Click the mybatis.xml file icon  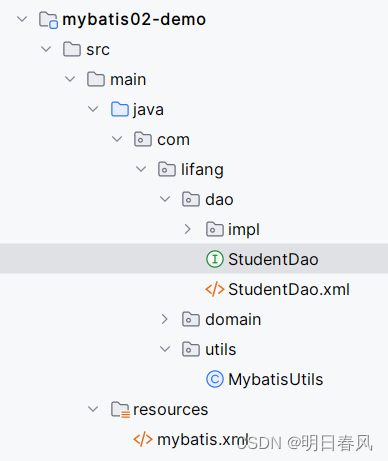[143, 439]
